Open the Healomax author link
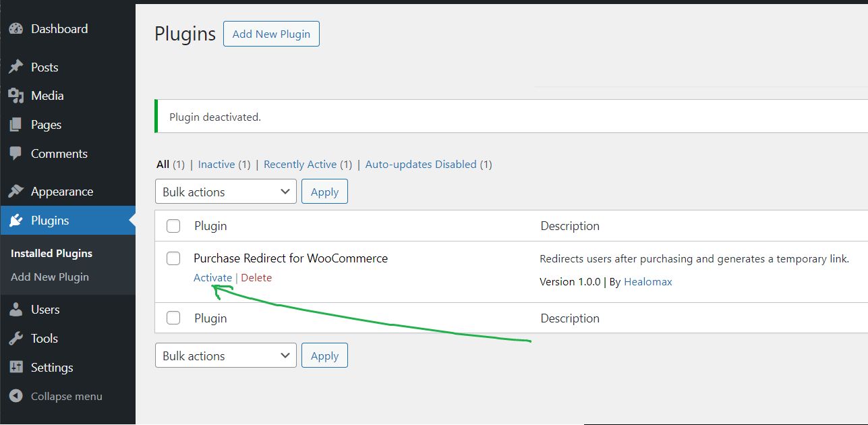The width and height of the screenshot is (868, 425). [647, 282]
